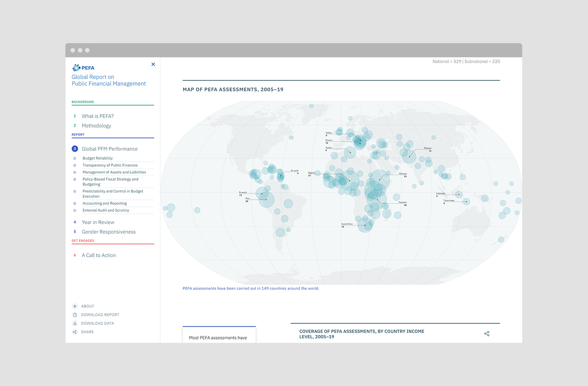This screenshot has width=588, height=386.
Task: Open the ABOUT link
Action: (x=88, y=307)
